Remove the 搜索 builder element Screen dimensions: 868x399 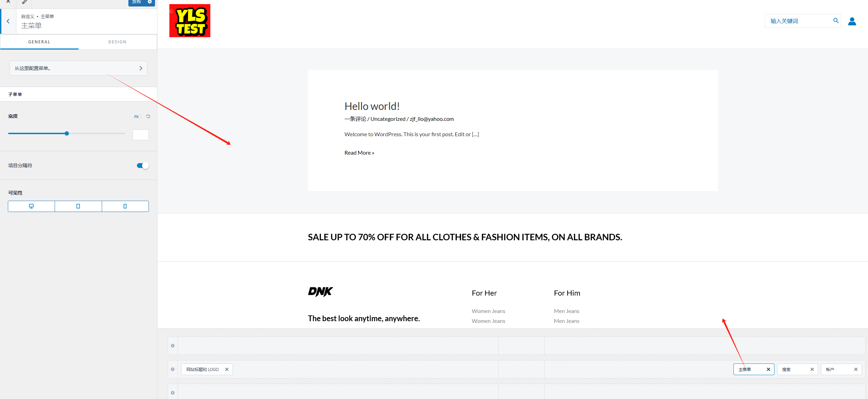tap(812, 369)
